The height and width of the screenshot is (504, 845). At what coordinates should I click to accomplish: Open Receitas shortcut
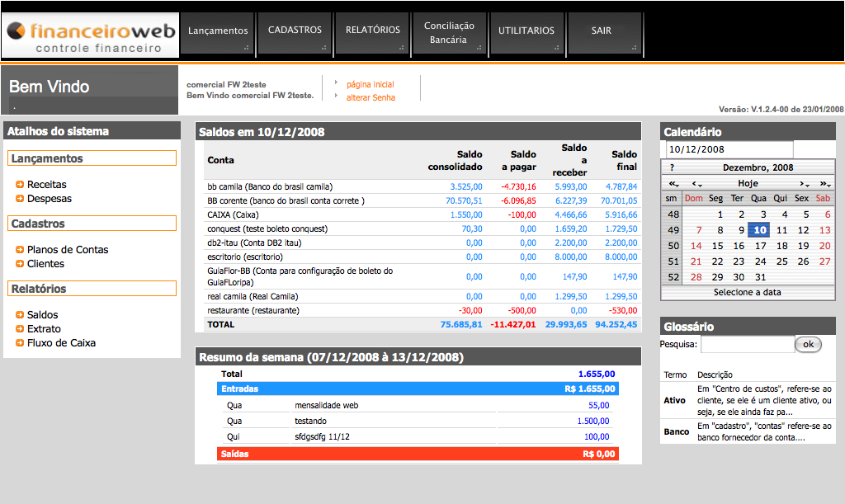click(47, 184)
